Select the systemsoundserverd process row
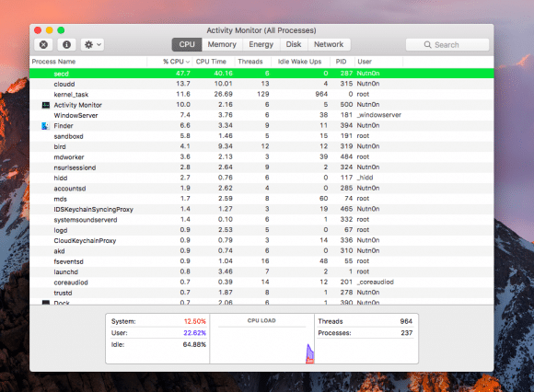The image size is (534, 392). 261,220
